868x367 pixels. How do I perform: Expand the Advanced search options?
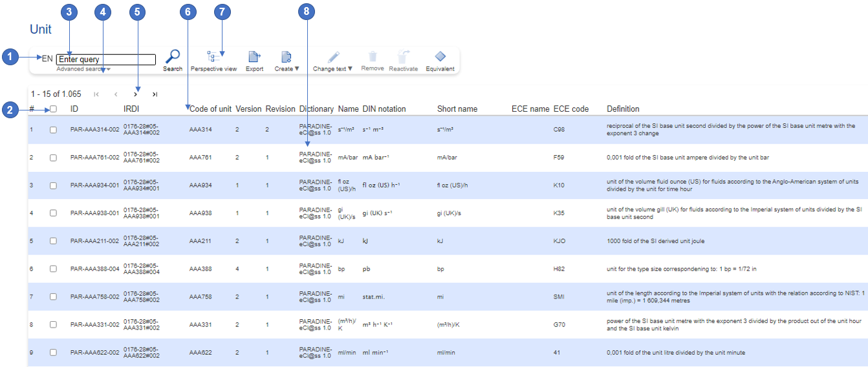tap(83, 69)
